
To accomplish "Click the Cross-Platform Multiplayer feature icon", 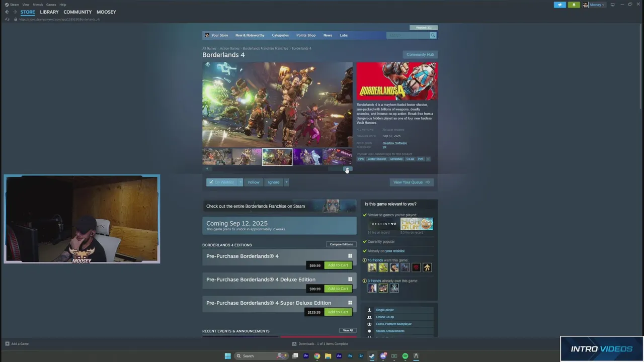I will 369,324.
